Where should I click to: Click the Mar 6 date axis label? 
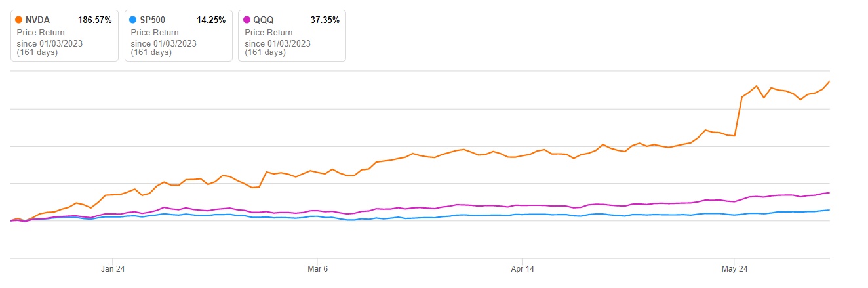pos(317,268)
